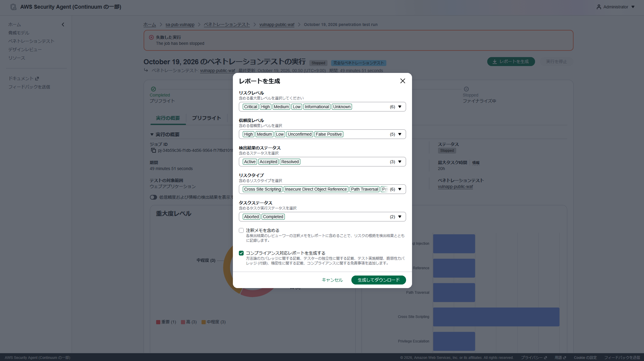Screen dimensions: 644x361
Task: Open ドキュメント external link icon in sidebar
Action: (x=37, y=79)
